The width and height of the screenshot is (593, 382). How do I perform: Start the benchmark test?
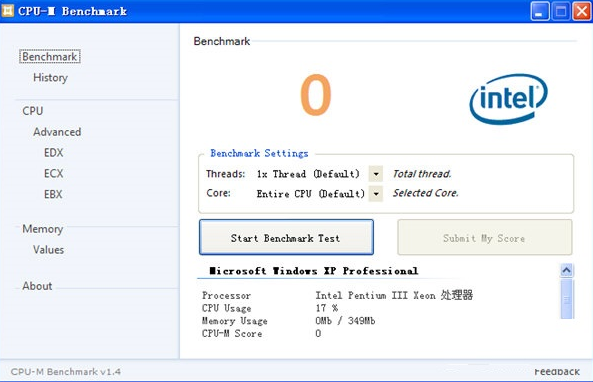click(x=286, y=237)
